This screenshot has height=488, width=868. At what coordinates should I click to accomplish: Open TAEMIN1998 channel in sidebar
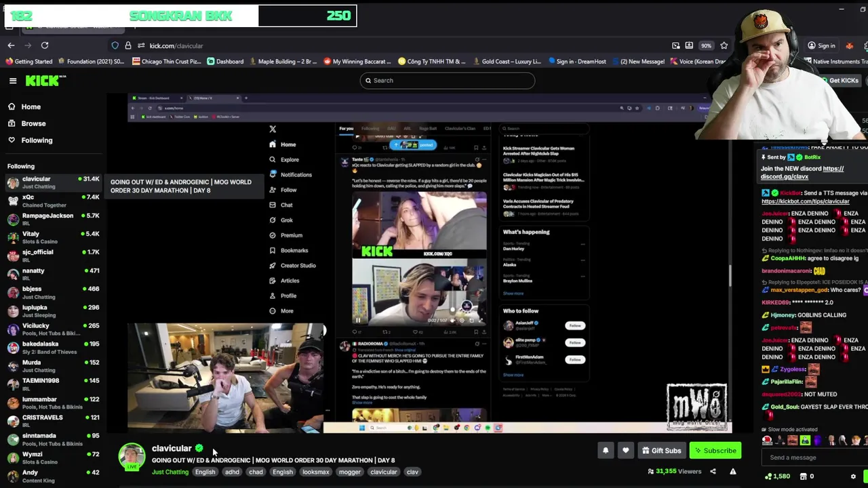point(53,384)
